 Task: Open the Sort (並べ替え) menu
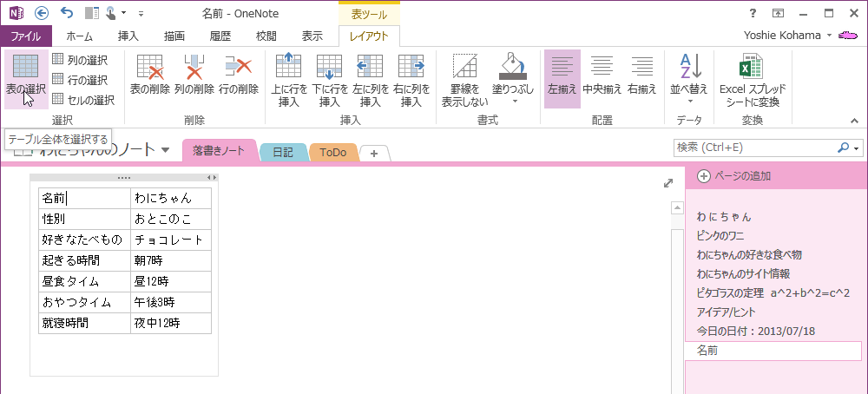[x=689, y=79]
